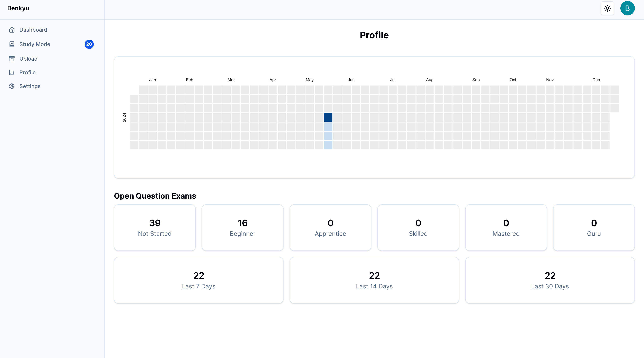Click the Benkyu logo text
Image resolution: width=644 pixels, height=358 pixels.
pos(18,8)
